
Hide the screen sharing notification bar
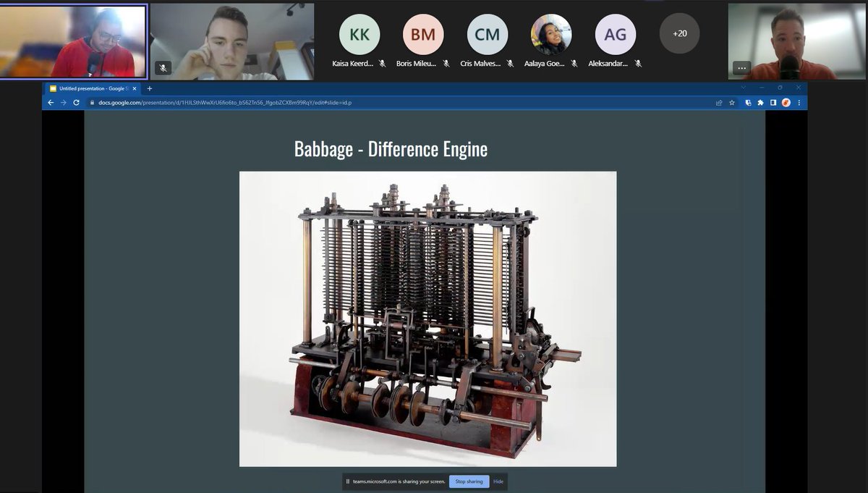pos(498,481)
